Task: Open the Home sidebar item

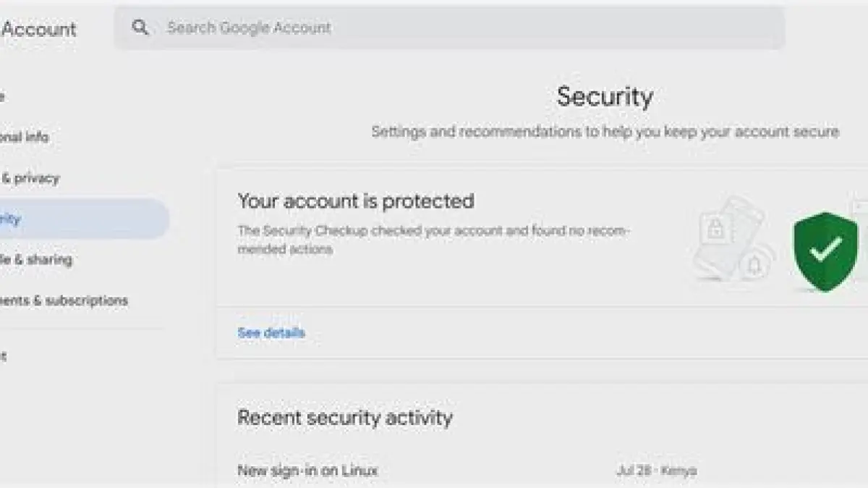Action: click(3, 96)
